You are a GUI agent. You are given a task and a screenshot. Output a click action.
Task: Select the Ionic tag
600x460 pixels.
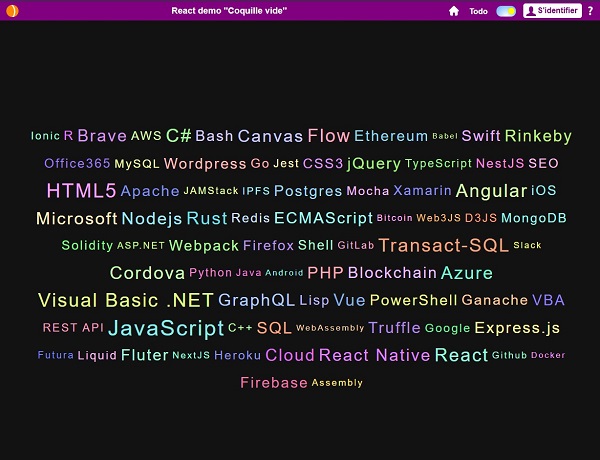[x=45, y=136]
